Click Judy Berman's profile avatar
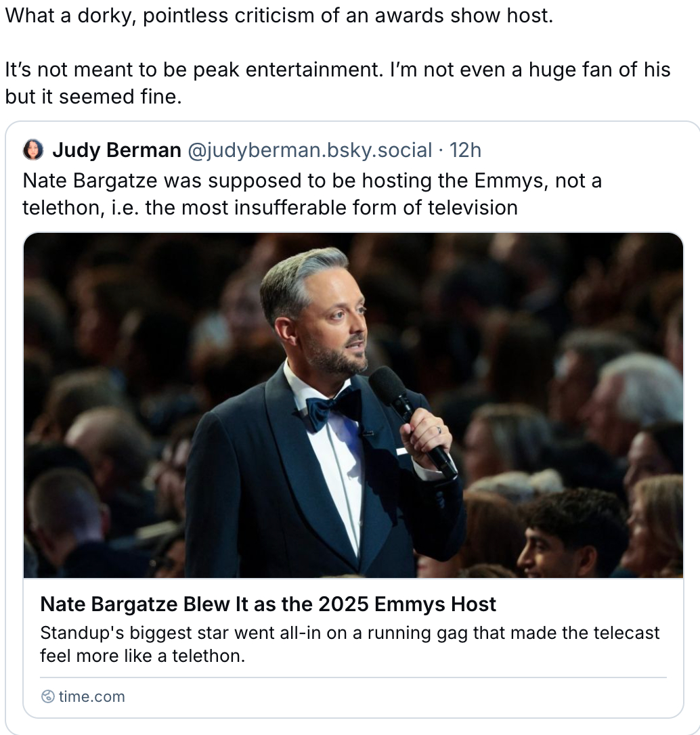Screen dimensions: 700x735 (32, 150)
